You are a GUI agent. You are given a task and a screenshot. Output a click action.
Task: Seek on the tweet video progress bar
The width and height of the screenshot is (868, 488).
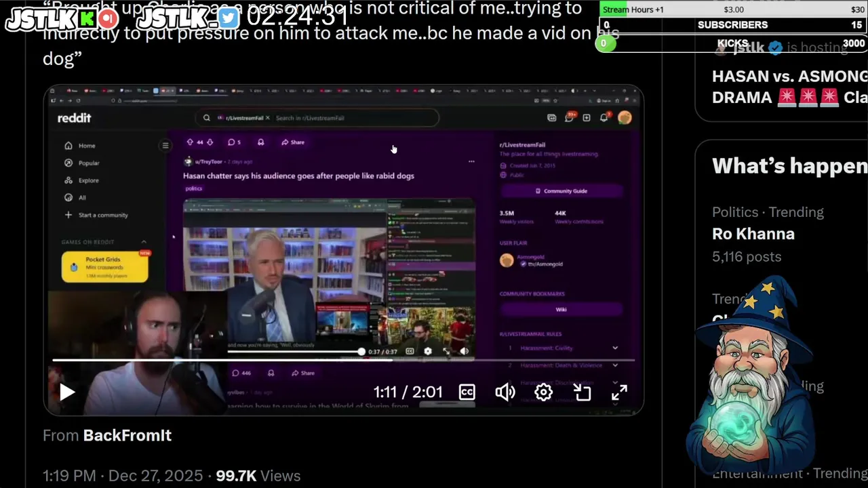(343, 360)
